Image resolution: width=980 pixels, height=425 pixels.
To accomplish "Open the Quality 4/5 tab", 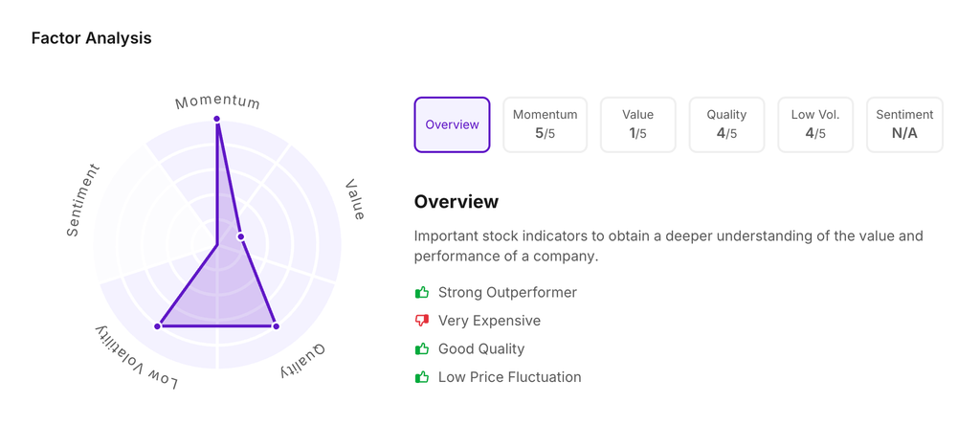I will pos(726,124).
